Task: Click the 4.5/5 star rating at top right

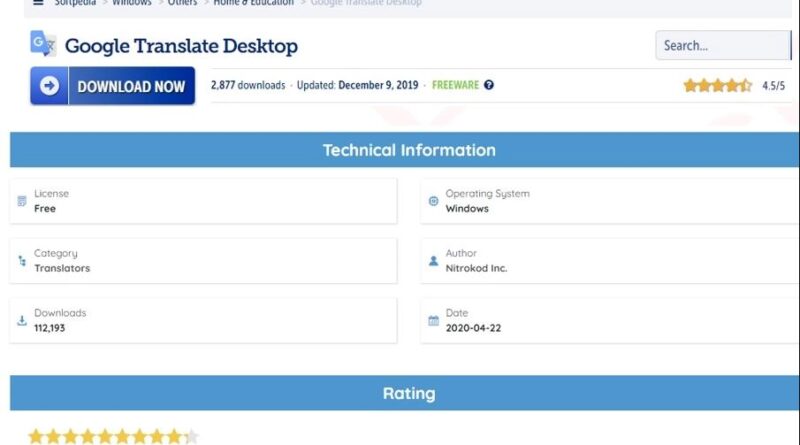Action: pos(717,86)
